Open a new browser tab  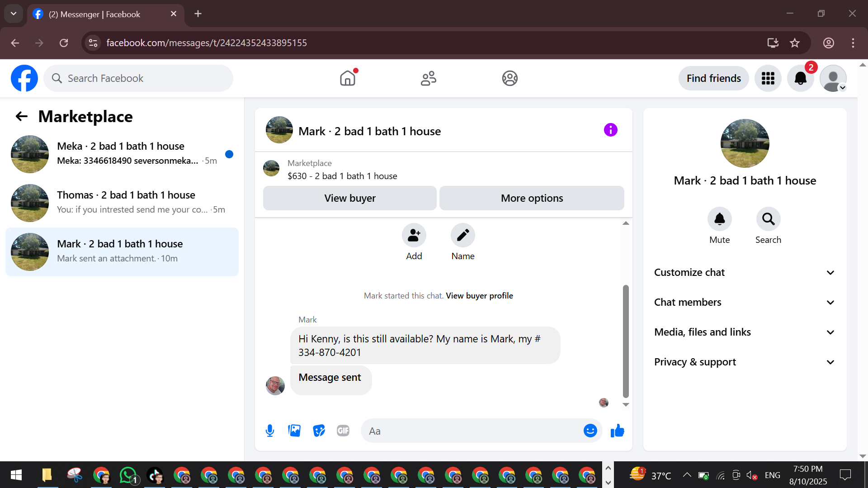tap(198, 14)
